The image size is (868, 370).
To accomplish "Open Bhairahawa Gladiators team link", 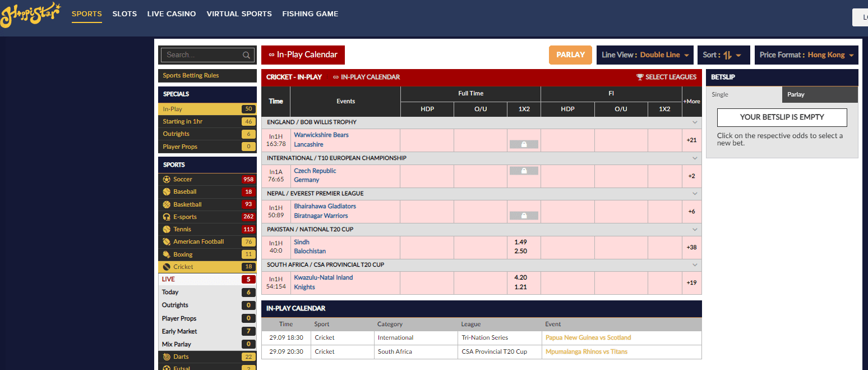I will pyautogui.click(x=325, y=206).
